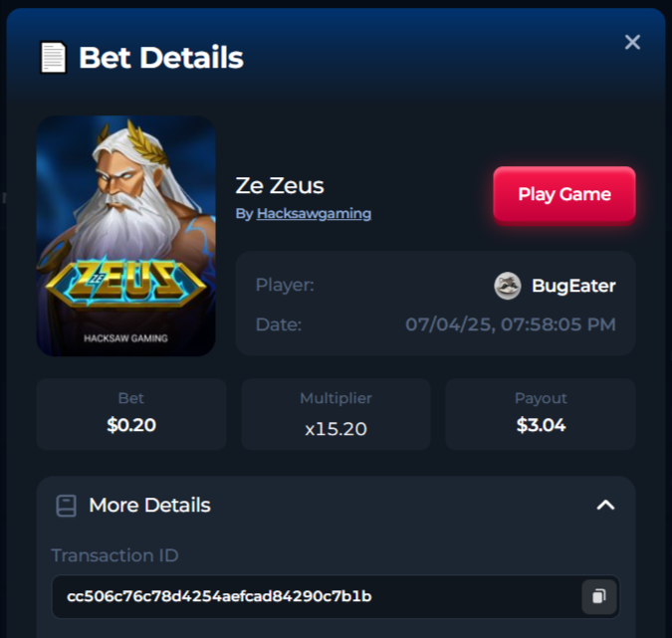Click the document icon beside Bet Details
The height and width of the screenshot is (638, 672).
(x=53, y=57)
